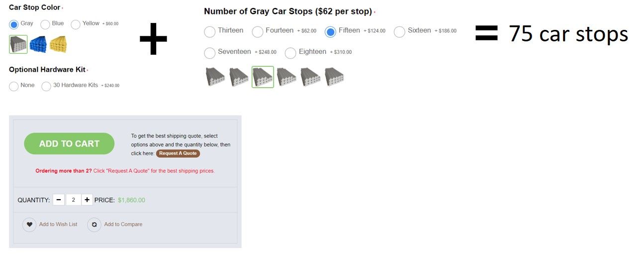Click the compare arrows icon
Image resolution: width=644 pixels, height=254 pixels.
click(94, 225)
